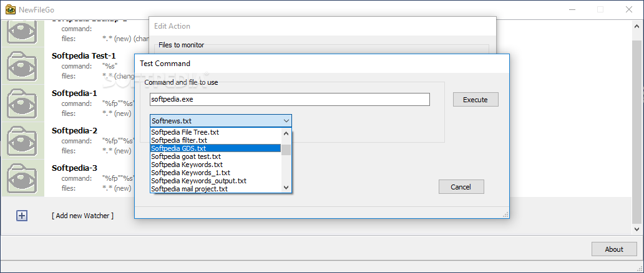Select Softpedia Keywords_1.txt in list

click(216, 173)
